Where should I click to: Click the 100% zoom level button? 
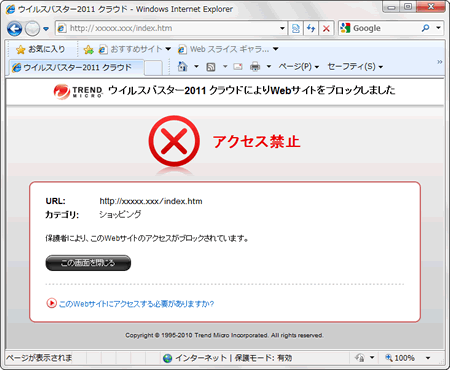pos(400,358)
